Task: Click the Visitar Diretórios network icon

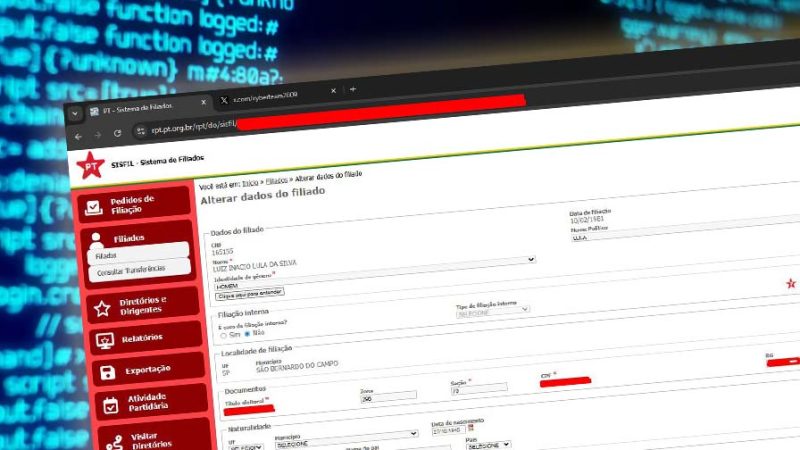Action: point(115,442)
